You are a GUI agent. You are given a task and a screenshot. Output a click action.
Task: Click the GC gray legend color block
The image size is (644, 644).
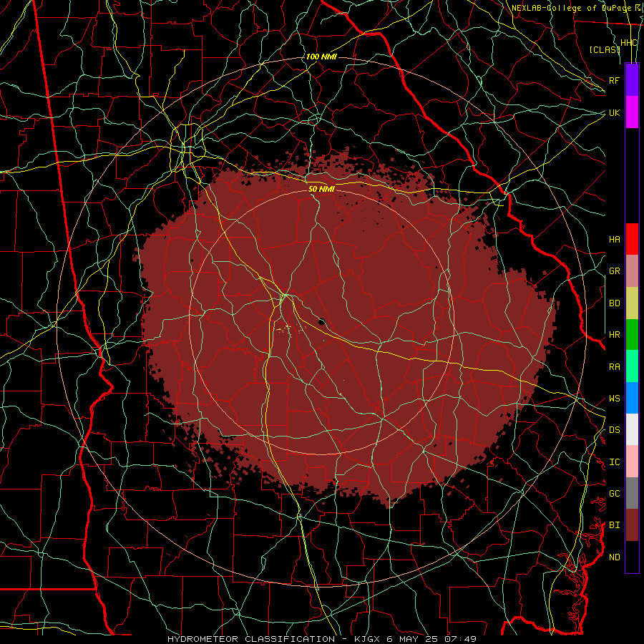point(632,493)
